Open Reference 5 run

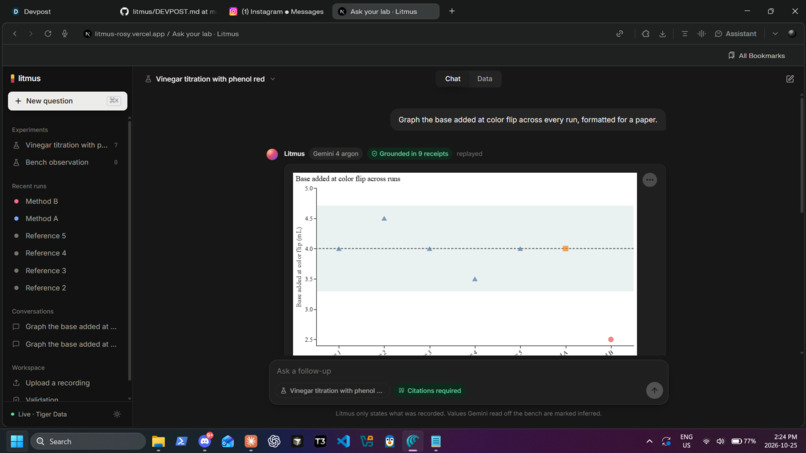coord(45,236)
